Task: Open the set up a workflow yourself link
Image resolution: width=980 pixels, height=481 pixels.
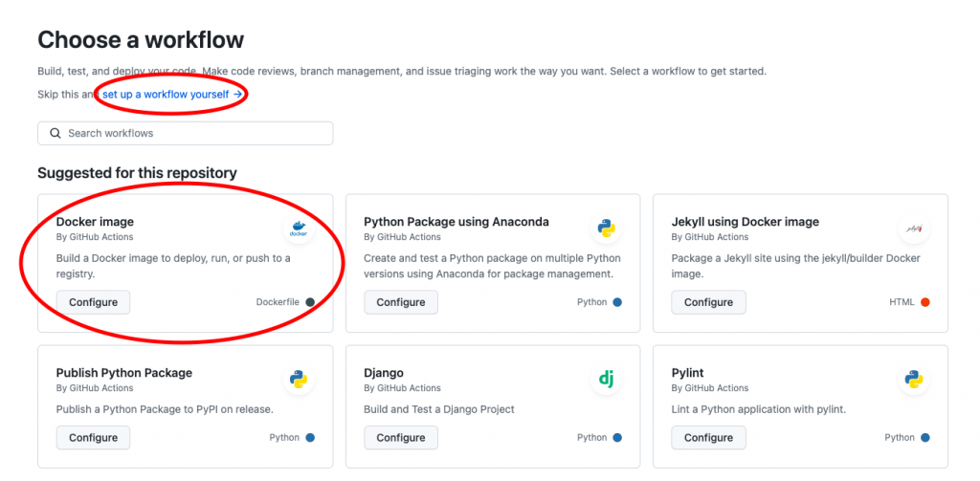Action: pyautogui.click(x=172, y=95)
